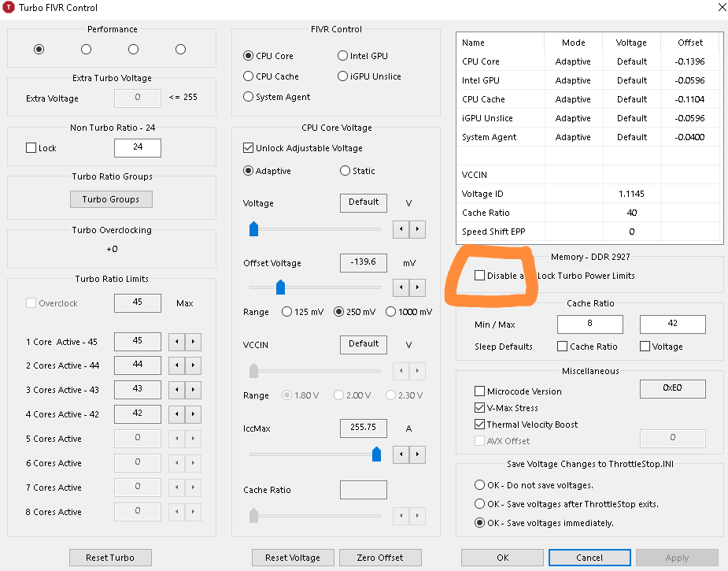
Task: Select System Agent in FIVR Control
Action: point(277,97)
